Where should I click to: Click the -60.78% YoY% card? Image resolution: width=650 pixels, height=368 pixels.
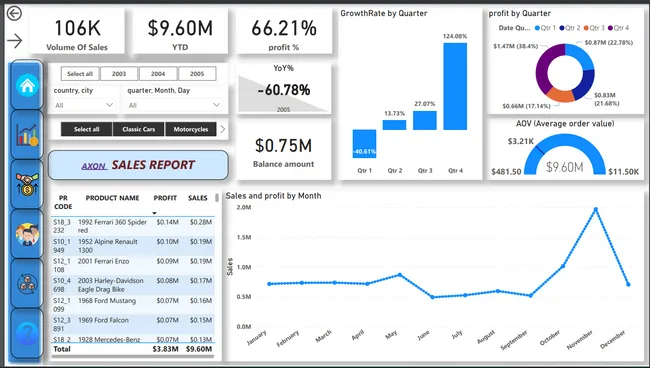pos(284,89)
